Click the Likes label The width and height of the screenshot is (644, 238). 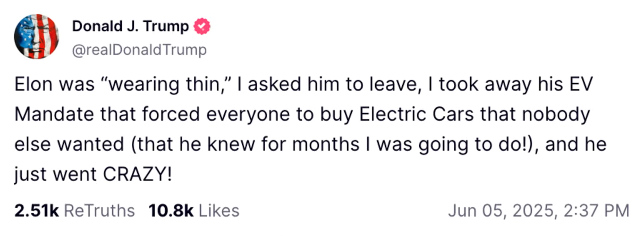[x=219, y=211]
